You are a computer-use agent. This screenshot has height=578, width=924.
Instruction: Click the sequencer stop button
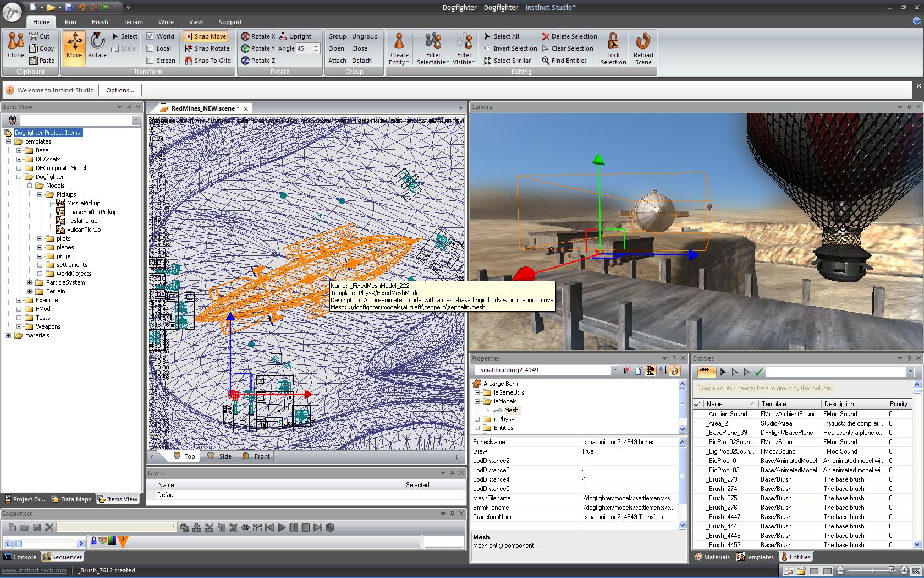click(306, 527)
